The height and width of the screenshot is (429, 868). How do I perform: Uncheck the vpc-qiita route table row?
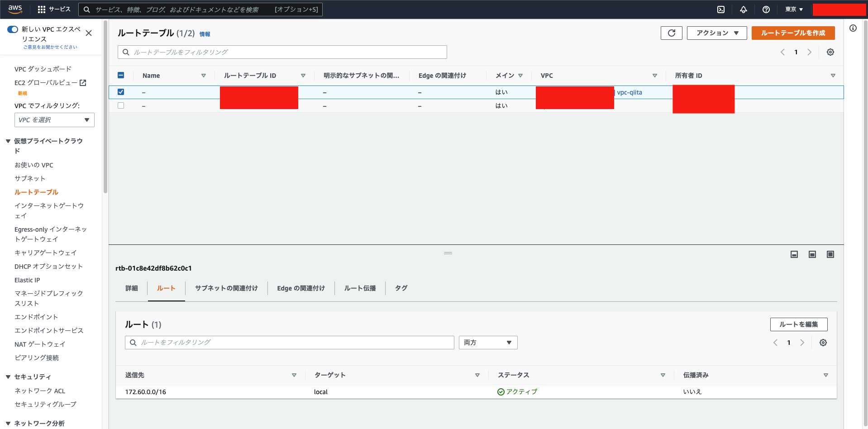point(121,92)
